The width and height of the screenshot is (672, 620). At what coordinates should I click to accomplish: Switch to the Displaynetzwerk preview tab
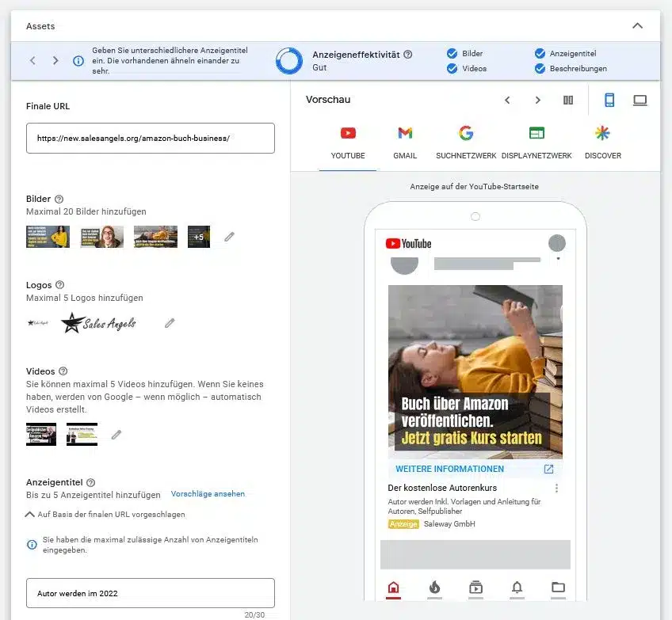[536, 143]
